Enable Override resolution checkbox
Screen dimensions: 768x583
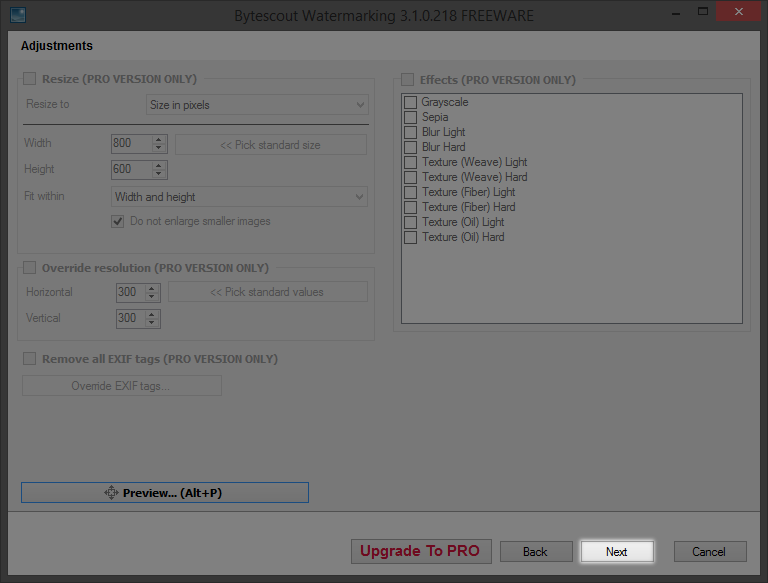pos(29,268)
